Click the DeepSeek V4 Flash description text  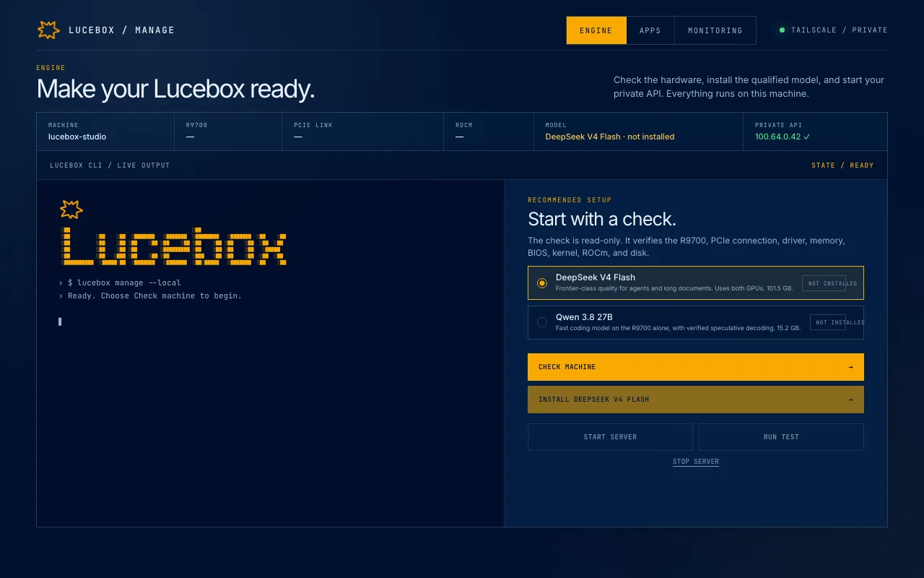click(x=674, y=288)
